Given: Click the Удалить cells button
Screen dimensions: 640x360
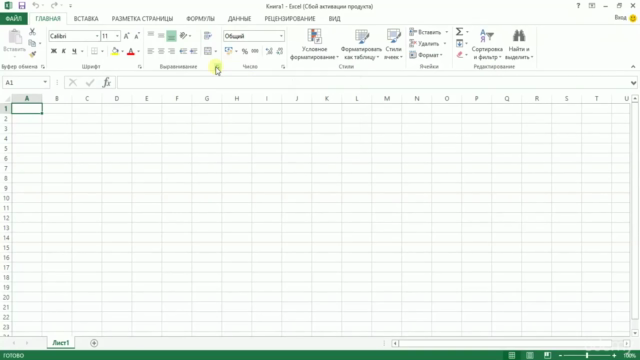Looking at the screenshot, I should [x=424, y=43].
